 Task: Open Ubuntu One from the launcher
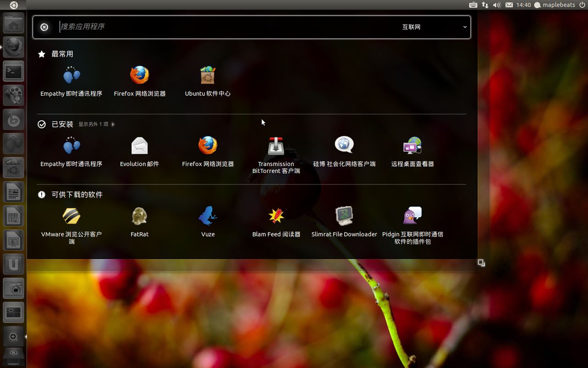click(x=13, y=264)
